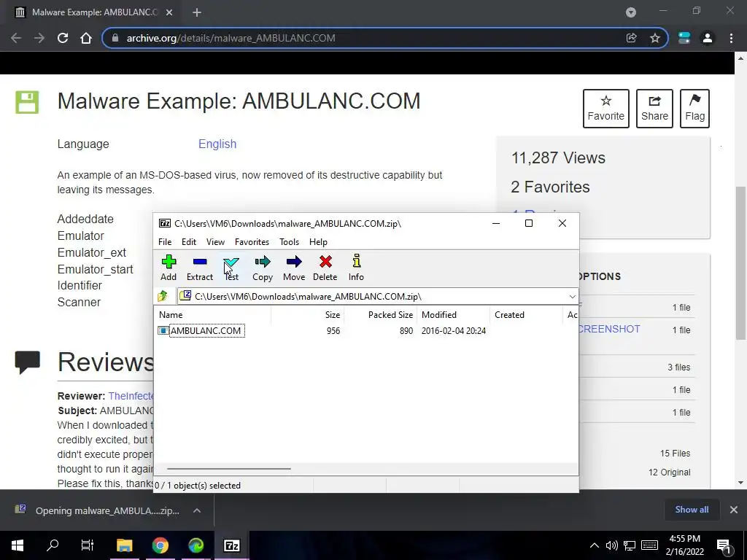747x560 pixels.
Task: Open the Chrome three-dot menu
Action: [x=731, y=38]
